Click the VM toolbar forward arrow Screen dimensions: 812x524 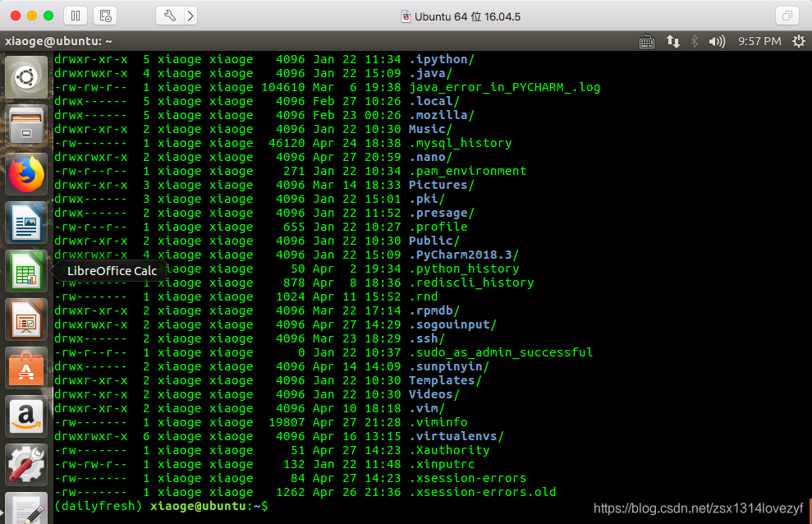pyautogui.click(x=190, y=16)
